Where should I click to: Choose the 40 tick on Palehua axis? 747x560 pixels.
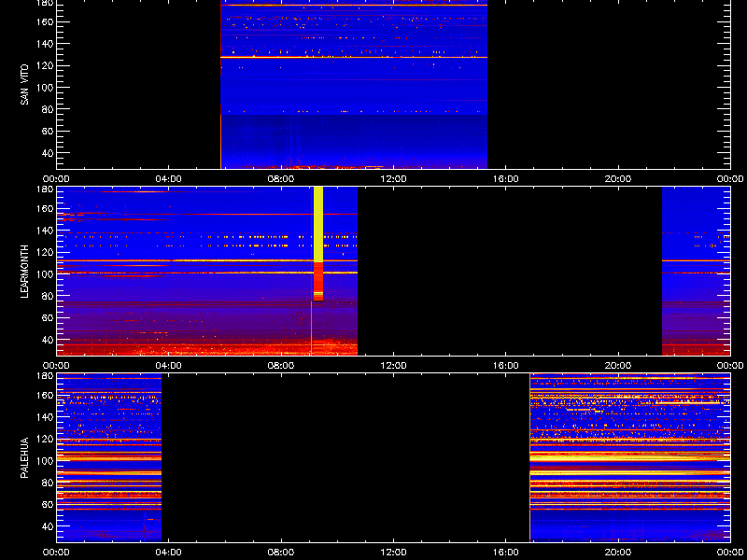coord(47,526)
